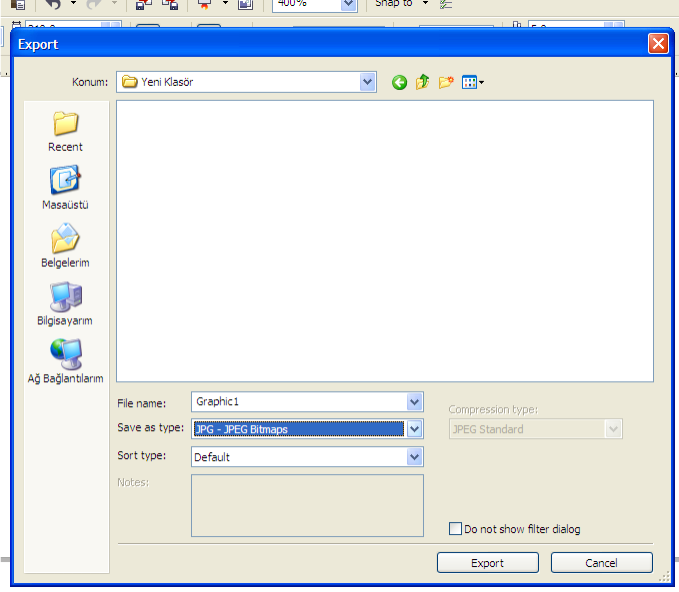679x592 pixels.
Task: Open the Belgelerim folder shortcut
Action: point(65,246)
